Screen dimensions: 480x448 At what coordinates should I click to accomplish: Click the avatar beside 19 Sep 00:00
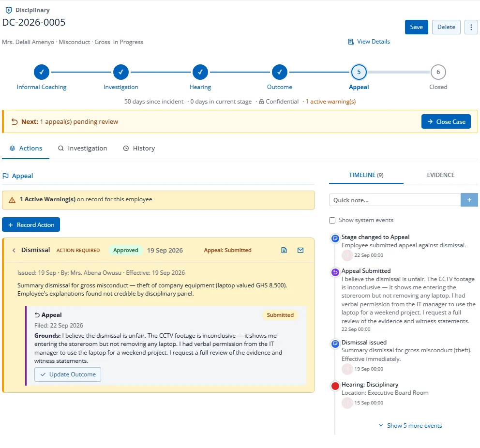pyautogui.click(x=347, y=369)
